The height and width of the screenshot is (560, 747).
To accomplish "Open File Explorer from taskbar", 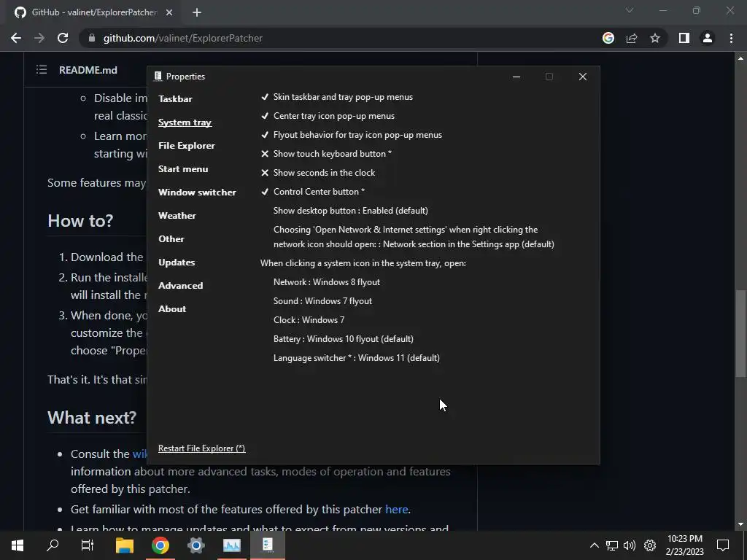I will pyautogui.click(x=125, y=545).
